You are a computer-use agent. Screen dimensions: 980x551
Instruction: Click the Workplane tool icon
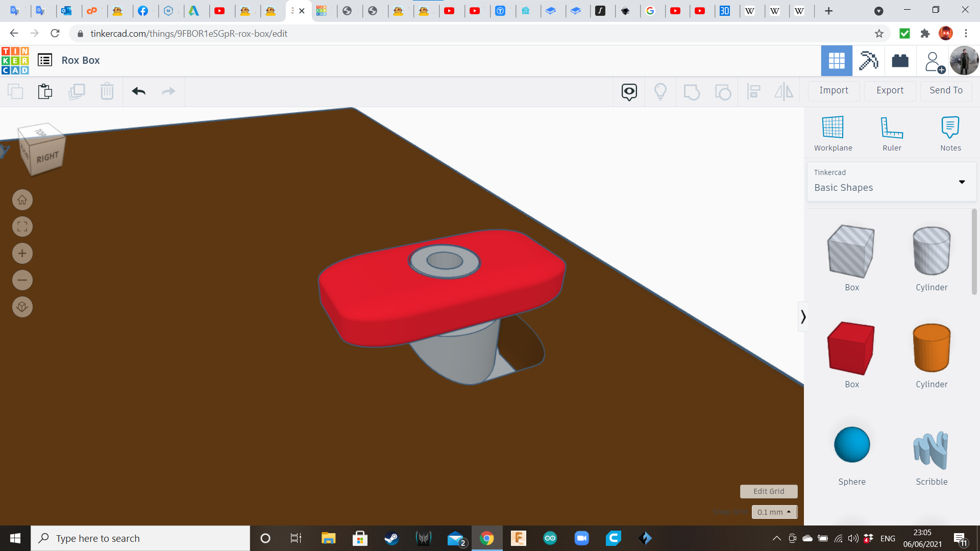point(832,128)
